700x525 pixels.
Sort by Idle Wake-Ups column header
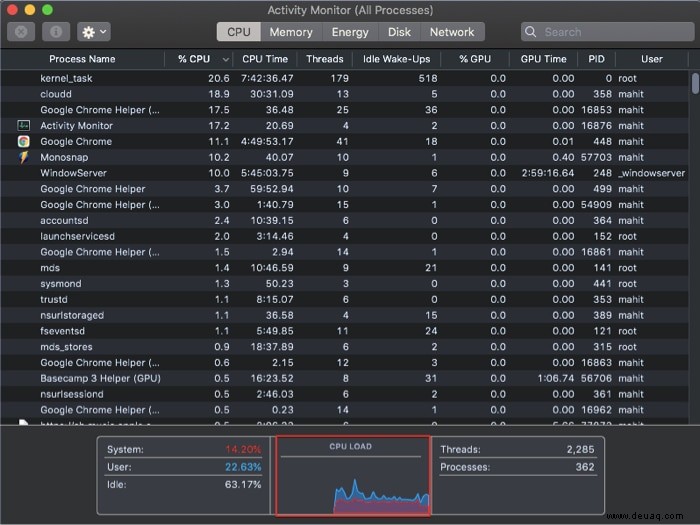(396, 59)
